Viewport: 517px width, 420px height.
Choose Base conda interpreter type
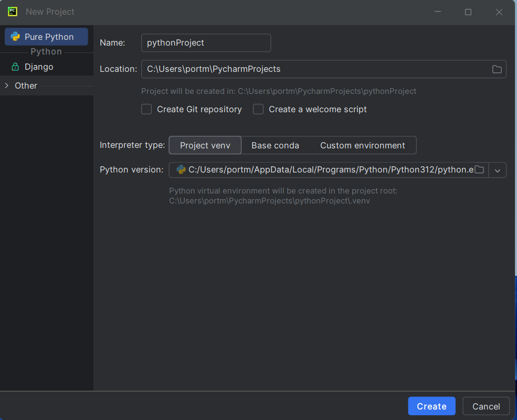(275, 145)
